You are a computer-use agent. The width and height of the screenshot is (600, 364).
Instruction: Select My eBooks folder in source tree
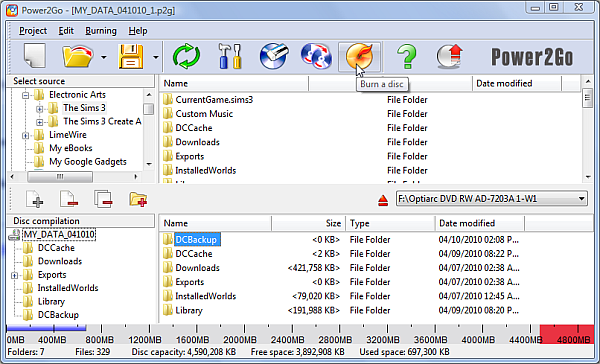(x=70, y=148)
